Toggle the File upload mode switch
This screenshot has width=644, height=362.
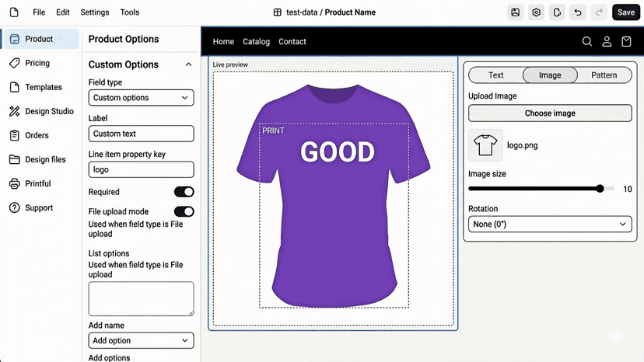[184, 211]
